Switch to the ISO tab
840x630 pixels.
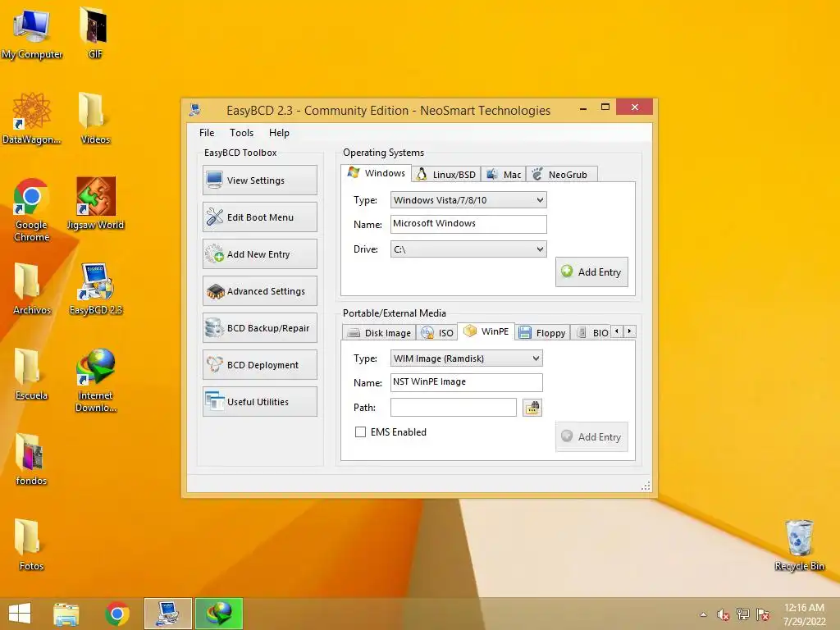tap(438, 333)
